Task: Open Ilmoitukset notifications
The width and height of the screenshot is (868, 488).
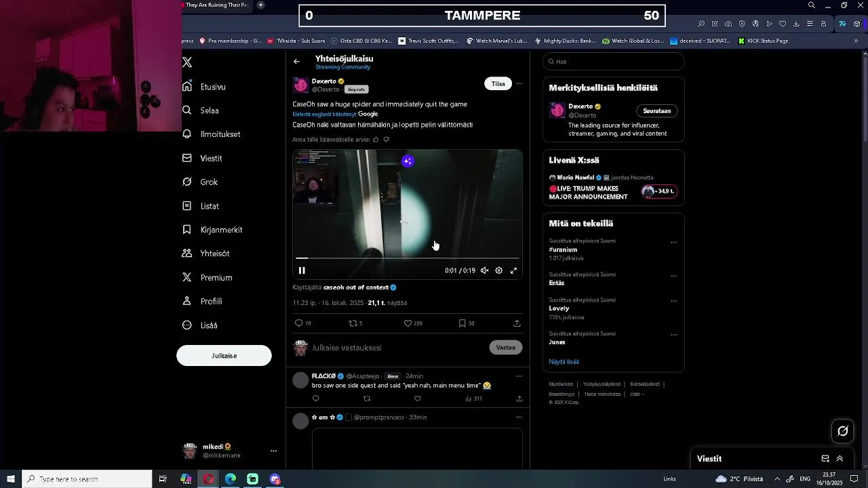Action: pos(212,134)
